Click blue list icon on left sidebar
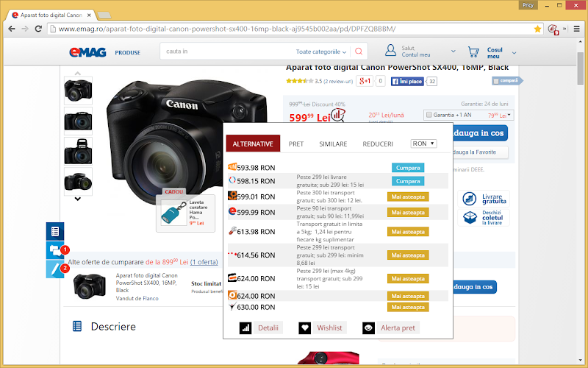588x368 pixels. tap(55, 231)
